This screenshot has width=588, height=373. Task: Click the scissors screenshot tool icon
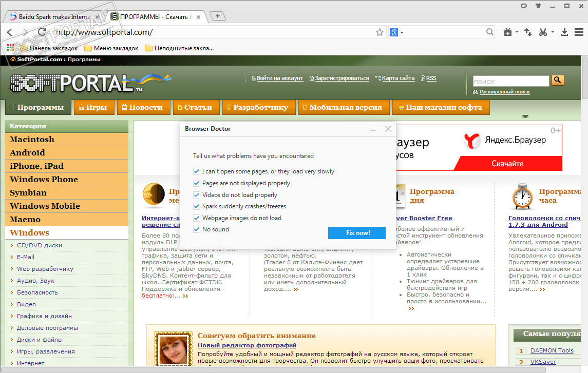543,32
